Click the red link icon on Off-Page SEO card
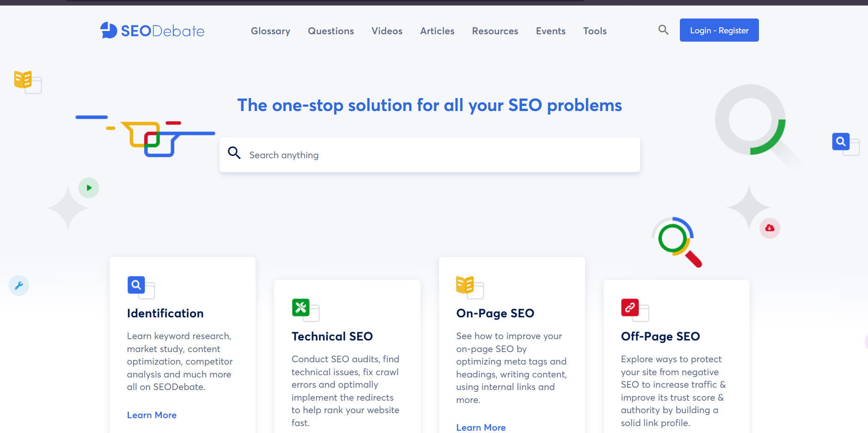The image size is (868, 433). pyautogui.click(x=630, y=308)
